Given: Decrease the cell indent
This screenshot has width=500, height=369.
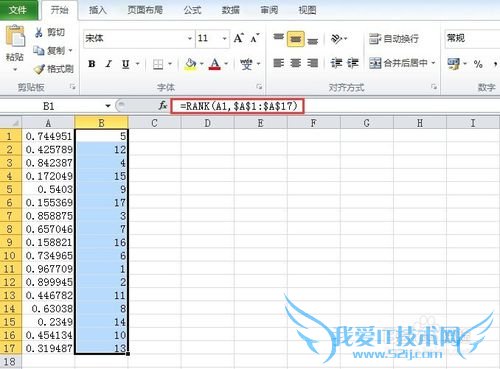Looking at the screenshot, I should click(336, 63).
